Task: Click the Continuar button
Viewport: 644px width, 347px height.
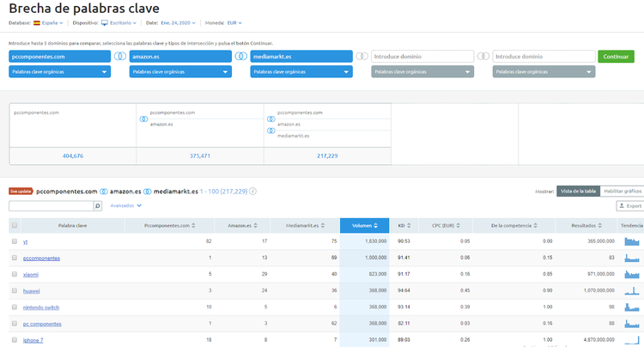Action: point(616,57)
